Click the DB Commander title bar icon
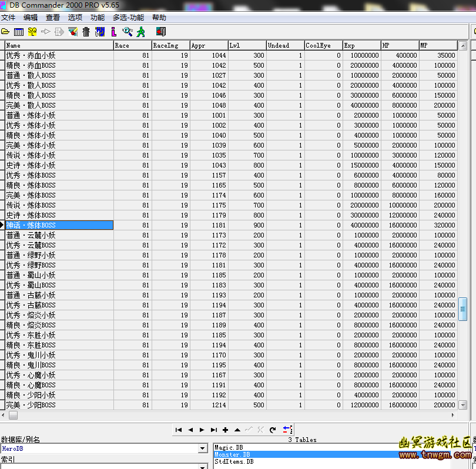Image resolution: width=476 pixels, height=469 pixels. pyautogui.click(x=3, y=5)
